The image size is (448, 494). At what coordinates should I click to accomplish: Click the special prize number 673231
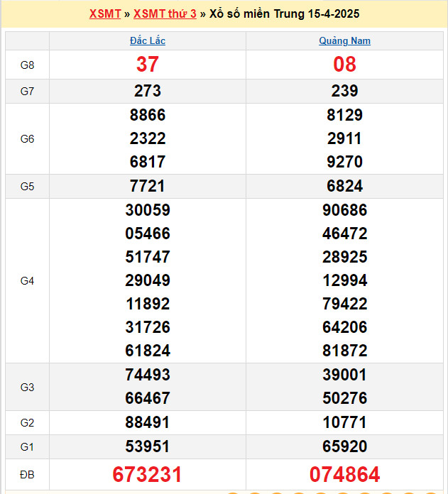click(x=148, y=474)
